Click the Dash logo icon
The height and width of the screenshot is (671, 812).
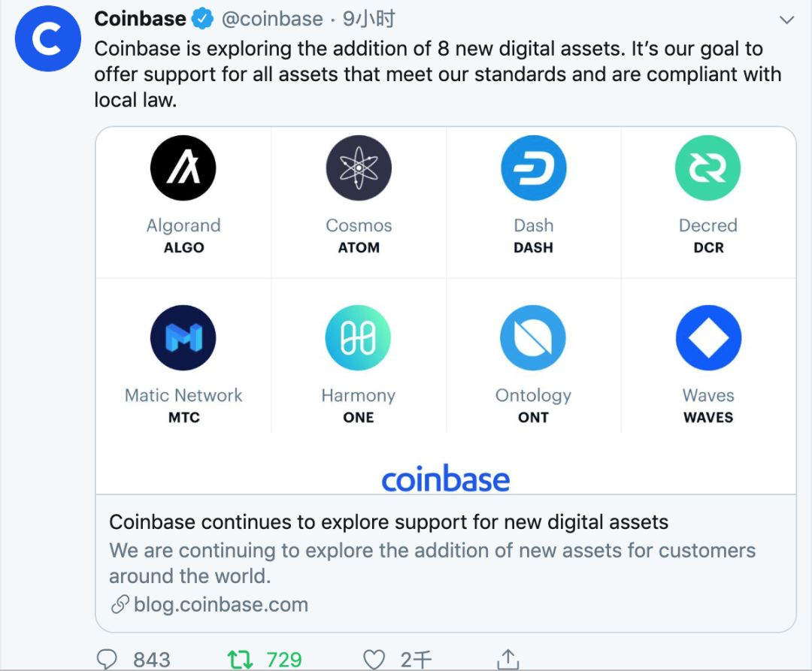pos(533,168)
